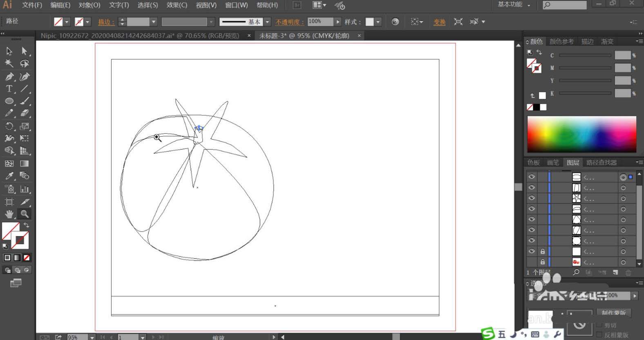This screenshot has height=340, width=644.
Task: Switch to the Nipic_10922672 document tab
Action: pos(140,36)
